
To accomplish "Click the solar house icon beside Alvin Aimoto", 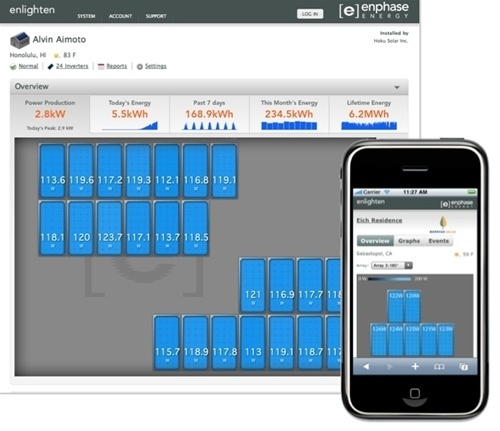I will tap(20, 40).
